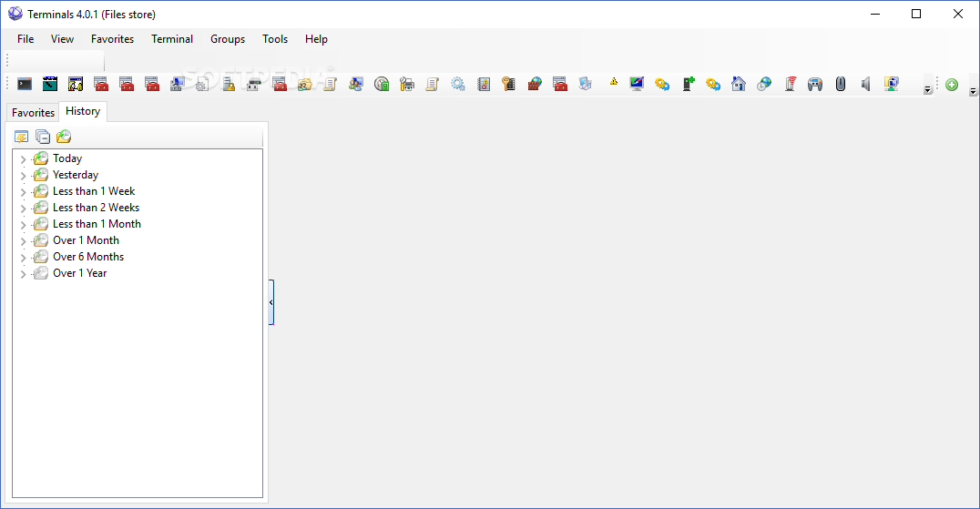Expand the Less than 1 Week group

(23, 192)
